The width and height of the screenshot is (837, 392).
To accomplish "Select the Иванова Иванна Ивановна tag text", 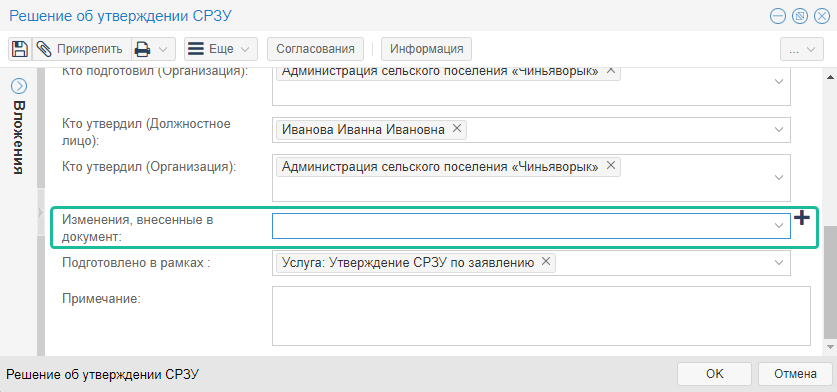I will tap(363, 129).
